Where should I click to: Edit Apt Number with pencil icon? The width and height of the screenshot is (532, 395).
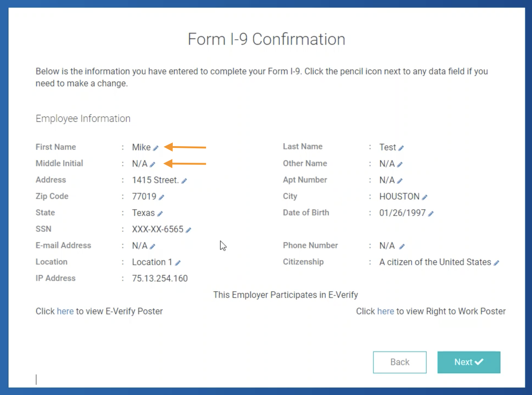click(400, 181)
